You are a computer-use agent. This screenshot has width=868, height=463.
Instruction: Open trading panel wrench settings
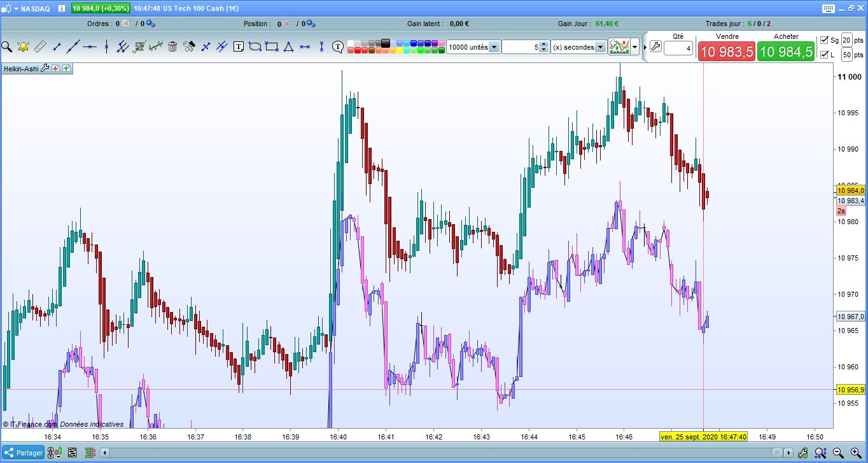655,46
